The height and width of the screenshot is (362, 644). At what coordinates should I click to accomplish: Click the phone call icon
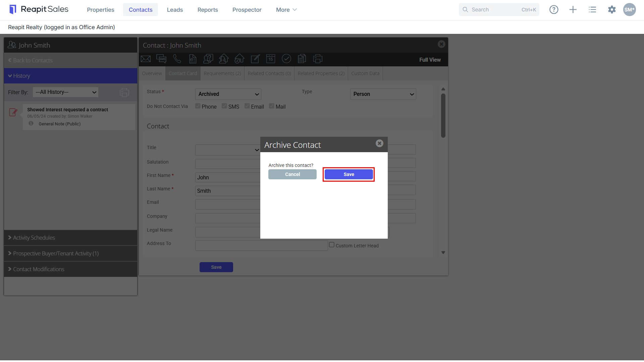pos(177,59)
